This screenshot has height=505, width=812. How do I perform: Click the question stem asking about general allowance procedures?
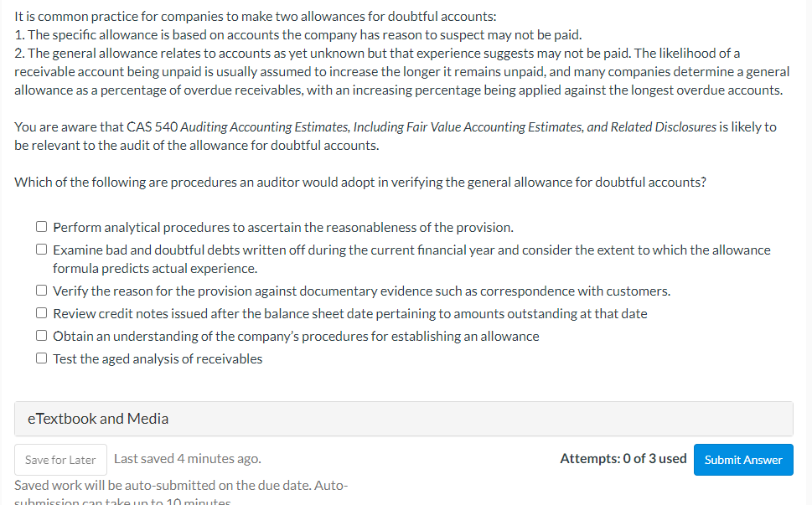pyautogui.click(x=360, y=182)
